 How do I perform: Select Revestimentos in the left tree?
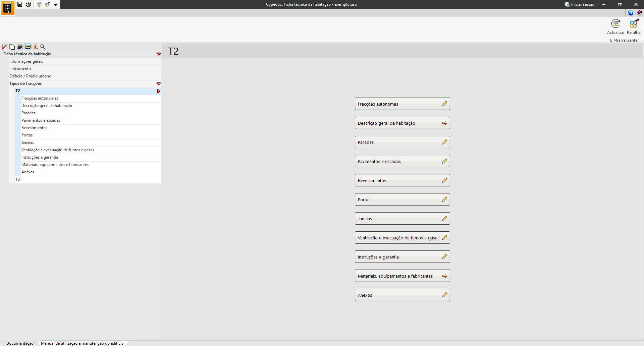click(x=91, y=128)
